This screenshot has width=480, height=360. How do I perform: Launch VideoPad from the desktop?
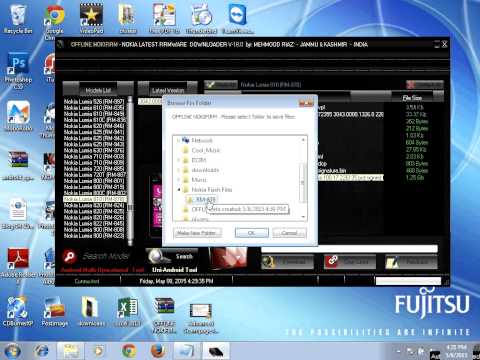point(91,18)
